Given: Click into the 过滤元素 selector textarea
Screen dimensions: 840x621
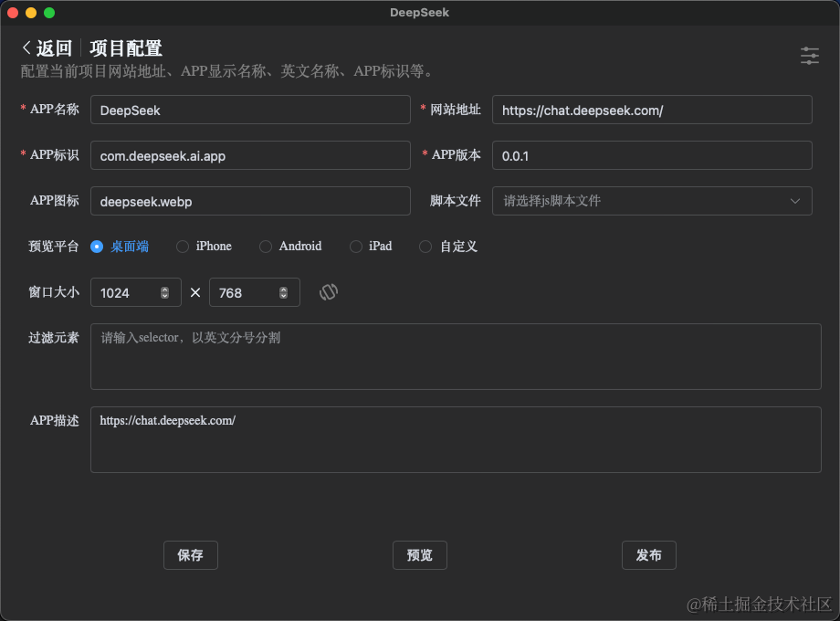Looking at the screenshot, I should pyautogui.click(x=456, y=356).
